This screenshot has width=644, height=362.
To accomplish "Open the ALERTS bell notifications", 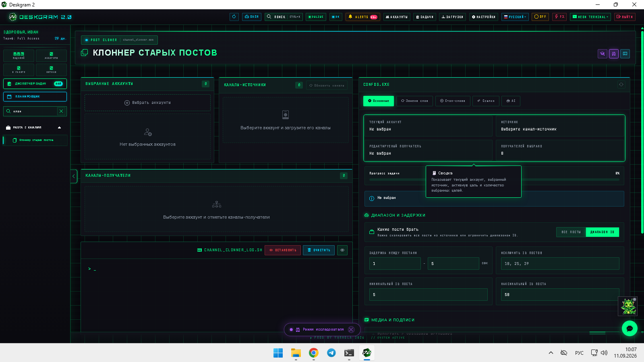I will tap(363, 17).
